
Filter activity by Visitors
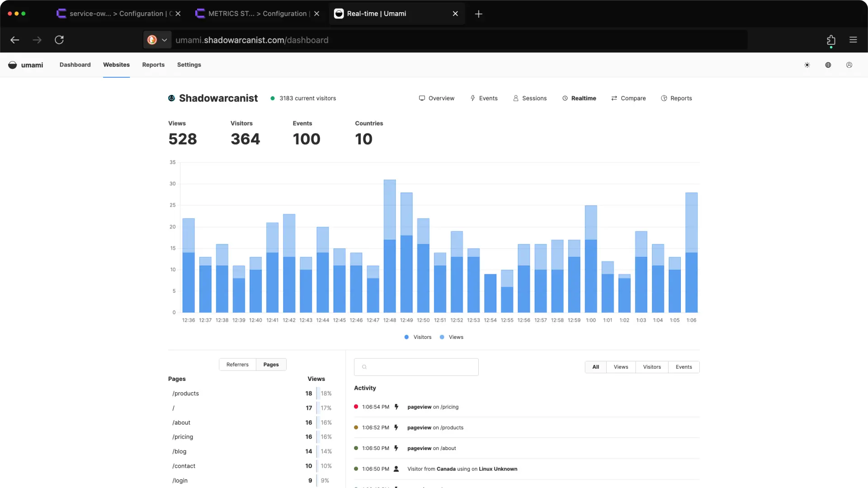click(x=651, y=367)
